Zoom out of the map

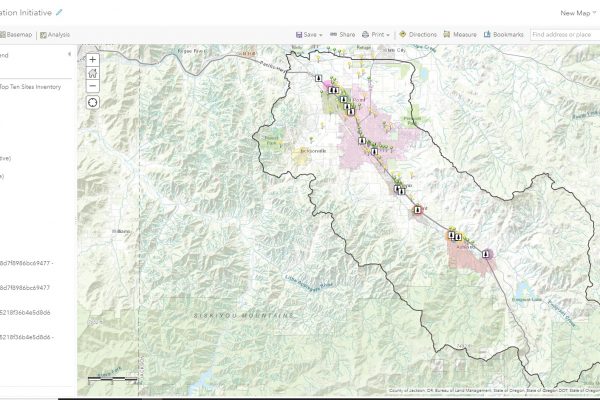tap(93, 85)
